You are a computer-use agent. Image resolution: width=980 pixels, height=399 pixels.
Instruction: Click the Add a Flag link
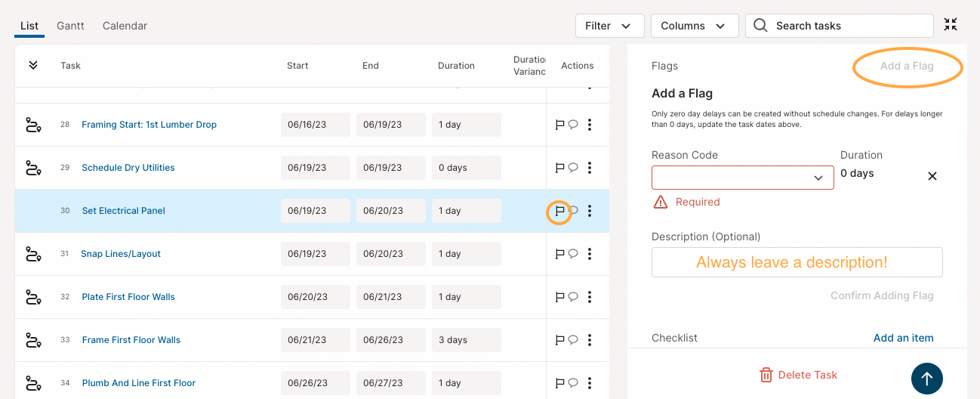click(907, 66)
